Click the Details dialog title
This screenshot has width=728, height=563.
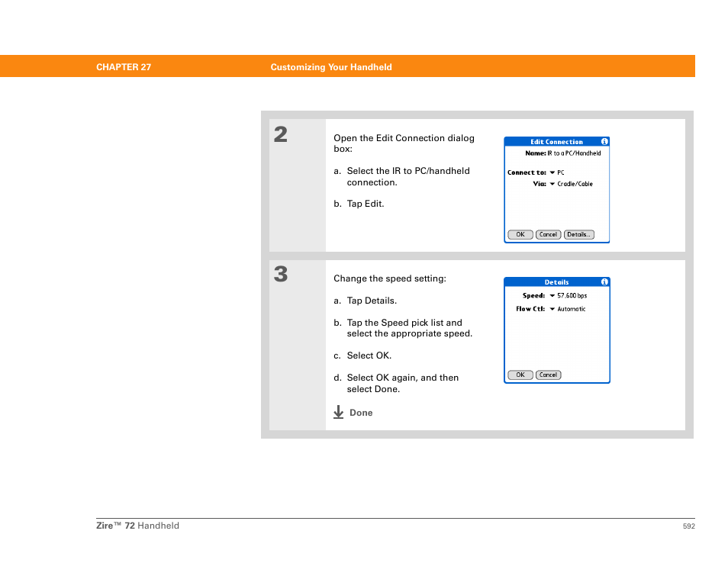pos(556,282)
